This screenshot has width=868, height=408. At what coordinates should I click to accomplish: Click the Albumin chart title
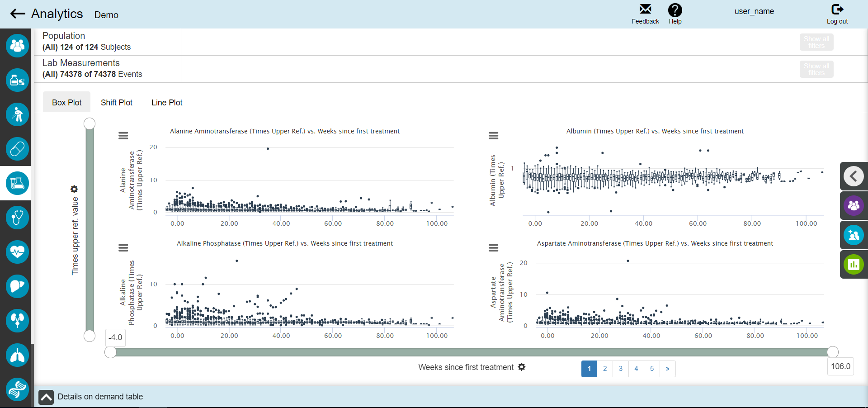[655, 131]
